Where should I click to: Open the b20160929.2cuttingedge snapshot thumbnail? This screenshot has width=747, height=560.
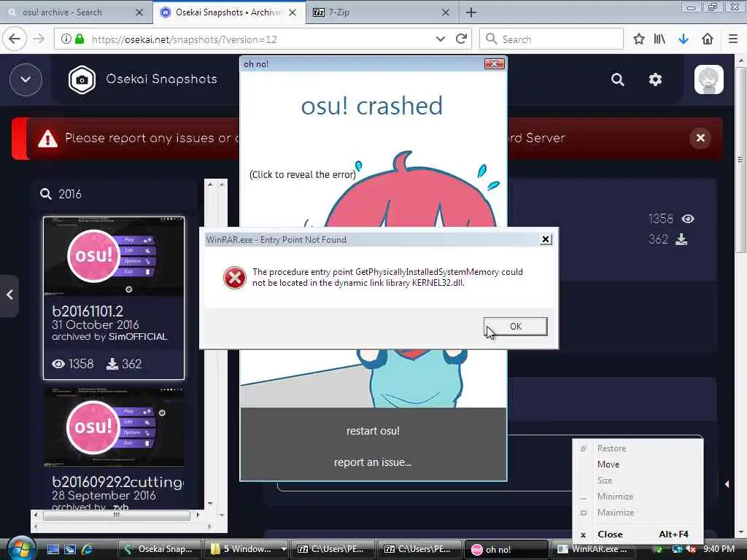[114, 427]
